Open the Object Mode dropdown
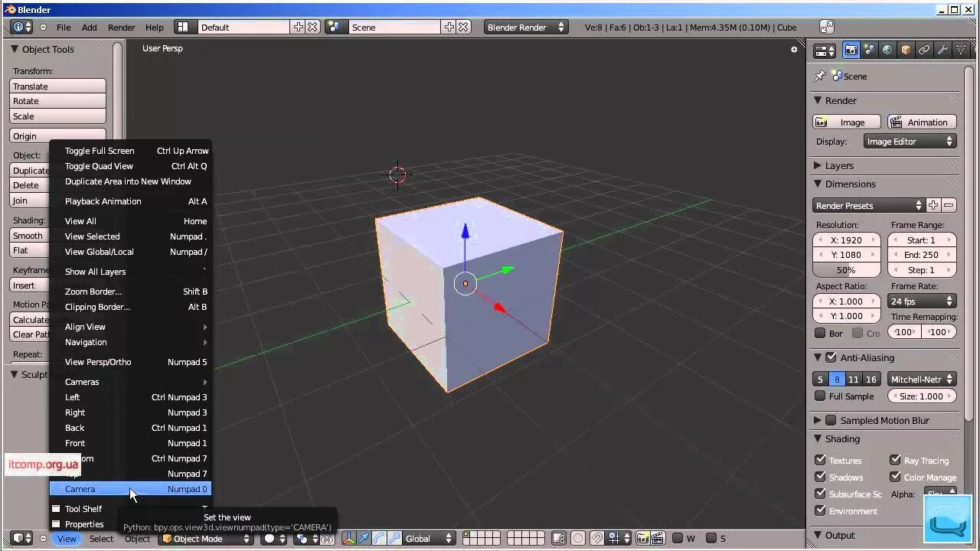The height and width of the screenshot is (551, 980). pyautogui.click(x=206, y=539)
